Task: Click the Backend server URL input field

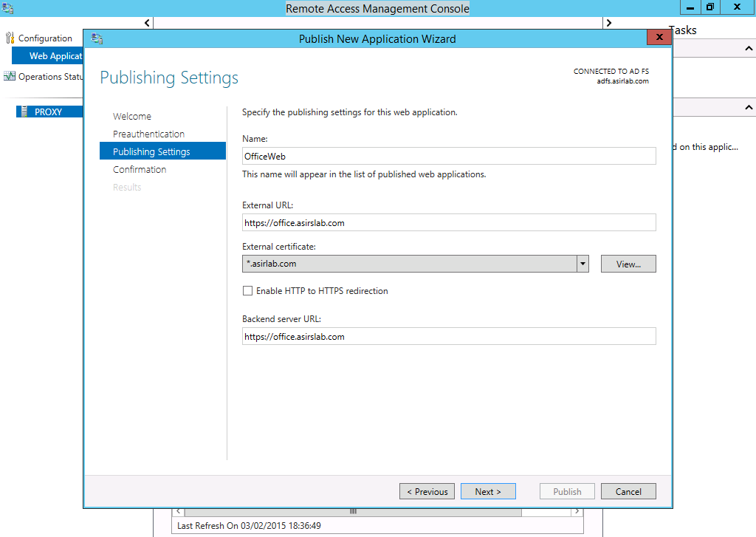Action: [x=449, y=336]
